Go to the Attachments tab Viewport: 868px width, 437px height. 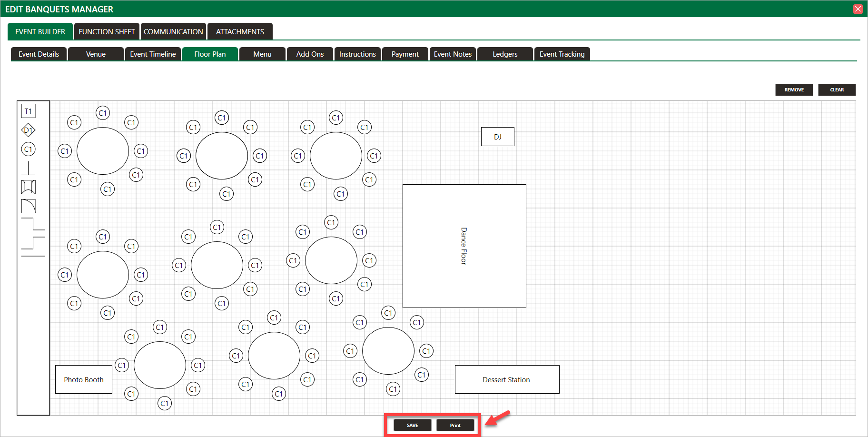[240, 32]
